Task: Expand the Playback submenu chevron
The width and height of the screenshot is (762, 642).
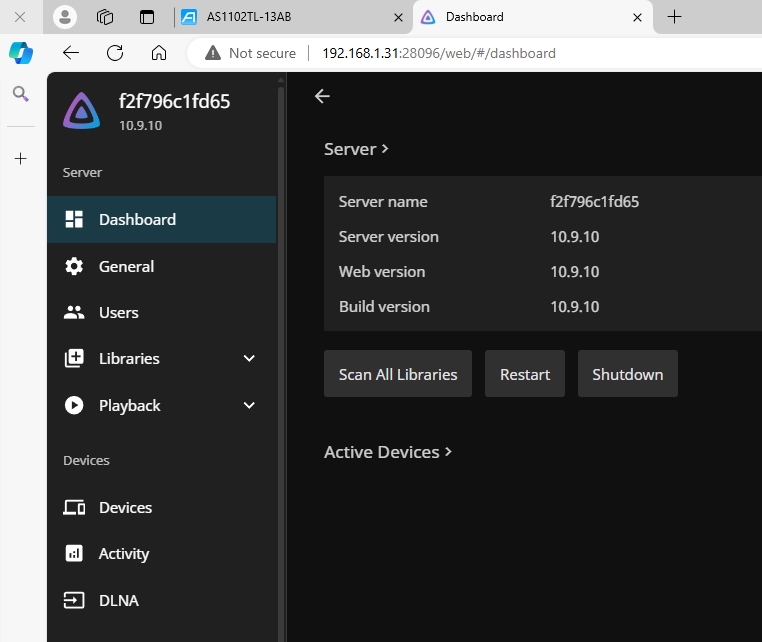Action: coord(249,406)
